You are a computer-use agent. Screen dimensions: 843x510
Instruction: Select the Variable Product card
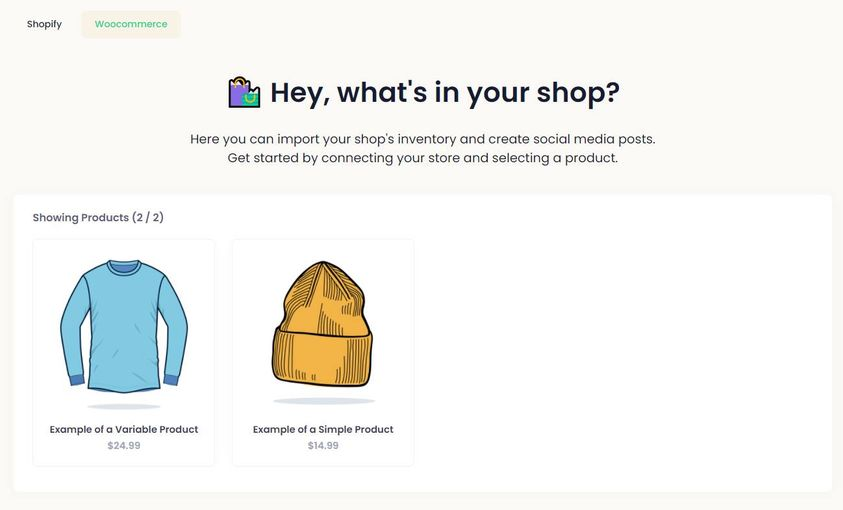(124, 353)
